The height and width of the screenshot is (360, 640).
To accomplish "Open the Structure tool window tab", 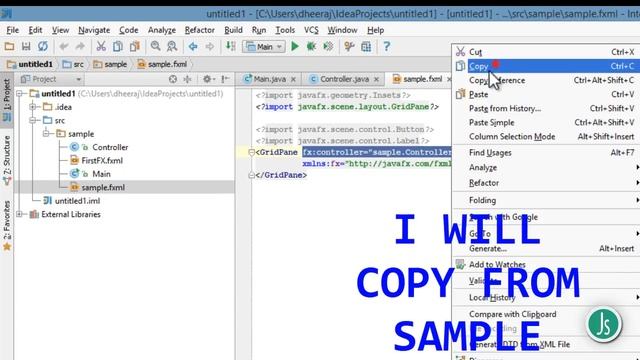I will 7,160.
